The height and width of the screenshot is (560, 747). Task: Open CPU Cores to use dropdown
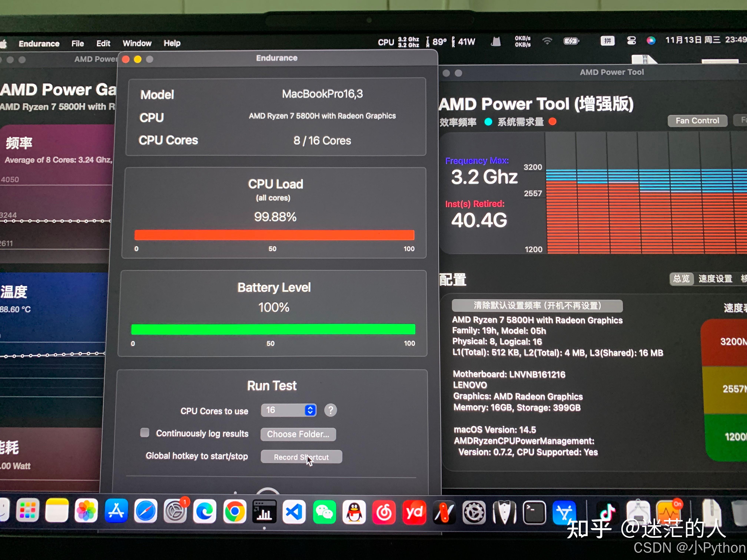point(289,410)
